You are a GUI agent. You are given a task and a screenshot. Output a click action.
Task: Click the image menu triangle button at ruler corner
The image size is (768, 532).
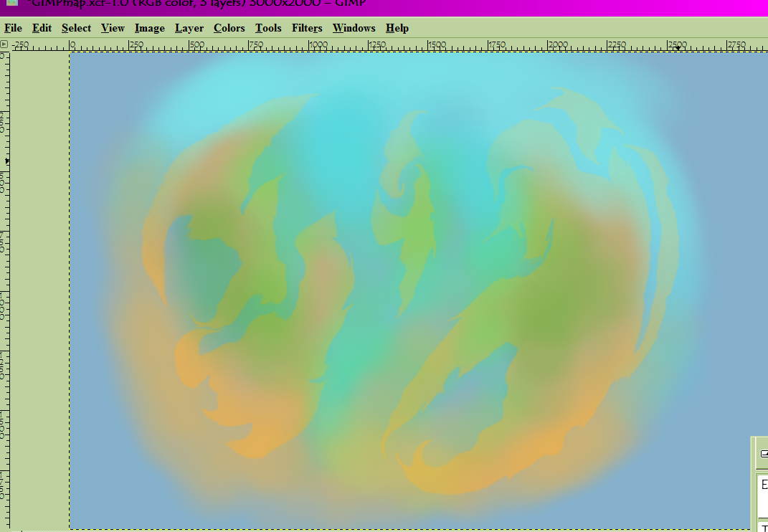[x=4, y=44]
